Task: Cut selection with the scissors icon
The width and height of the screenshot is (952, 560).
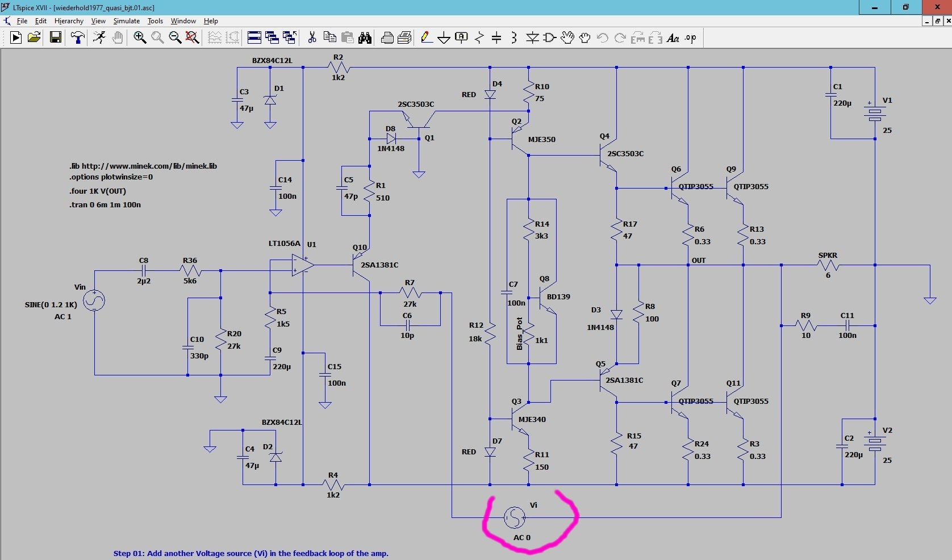Action: point(312,37)
